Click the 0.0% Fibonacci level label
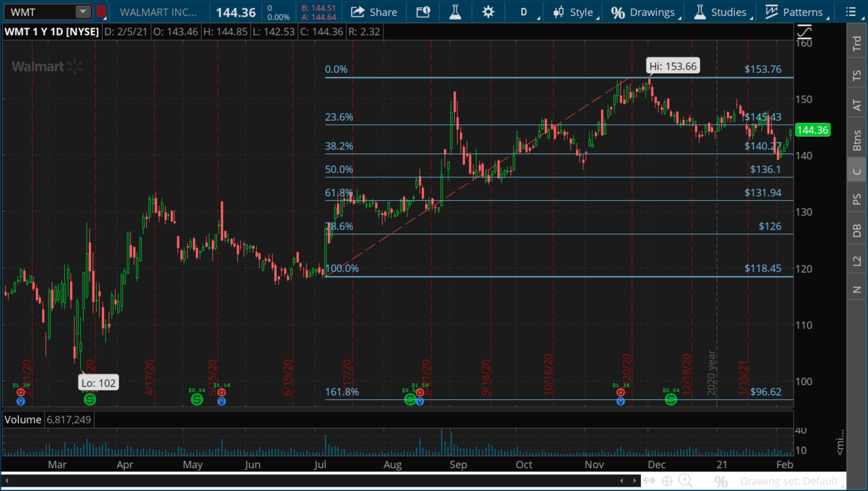This screenshot has height=491, width=868. pyautogui.click(x=336, y=70)
